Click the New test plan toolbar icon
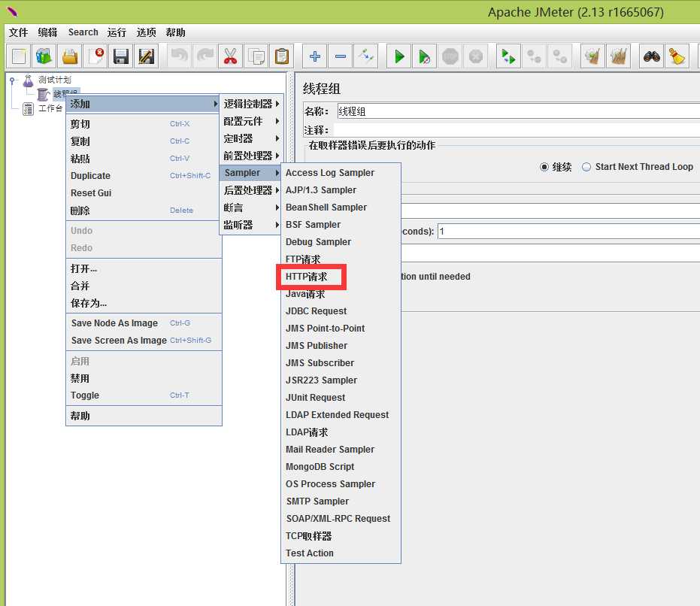Viewport: 700px width, 606px height. (19, 56)
